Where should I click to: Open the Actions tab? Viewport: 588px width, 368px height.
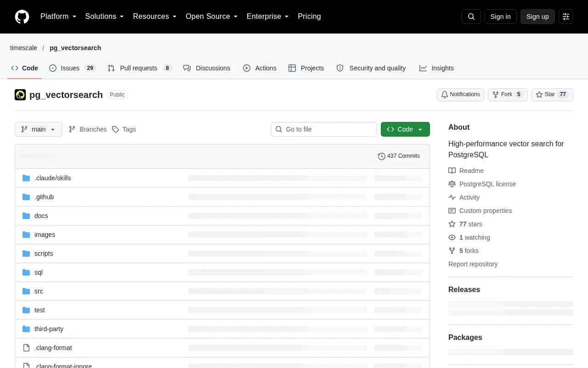pyautogui.click(x=260, y=68)
